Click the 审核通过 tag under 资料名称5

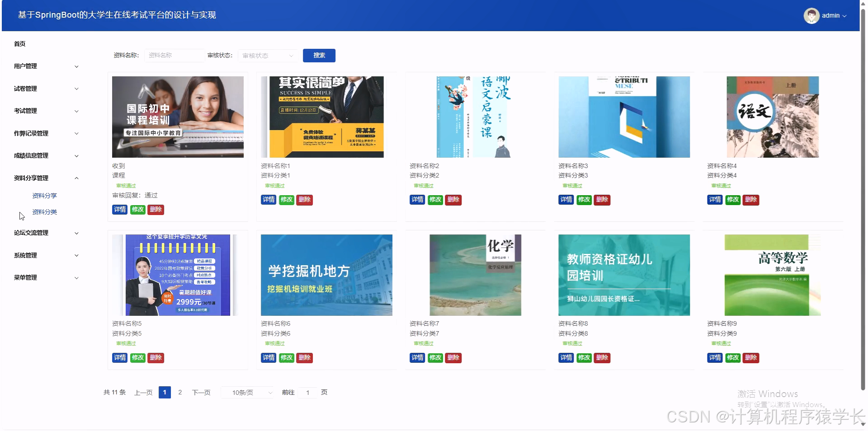tap(126, 344)
